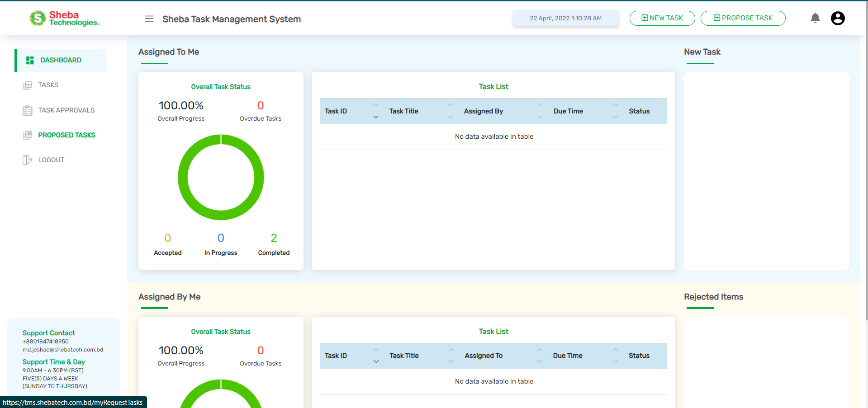Click the hamburger menu icon
The height and width of the screenshot is (408, 868).
click(149, 19)
